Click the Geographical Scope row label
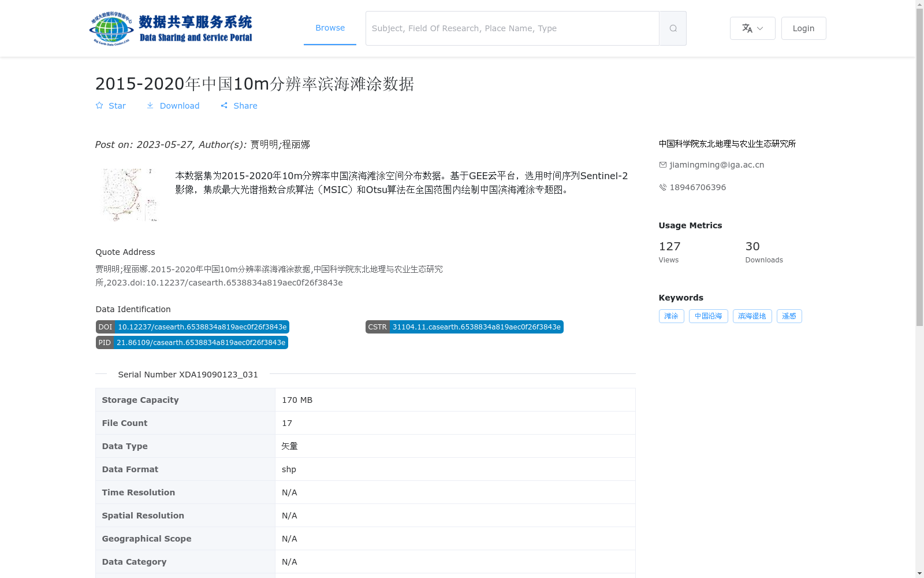Viewport: 924px width, 578px height. [x=147, y=539]
